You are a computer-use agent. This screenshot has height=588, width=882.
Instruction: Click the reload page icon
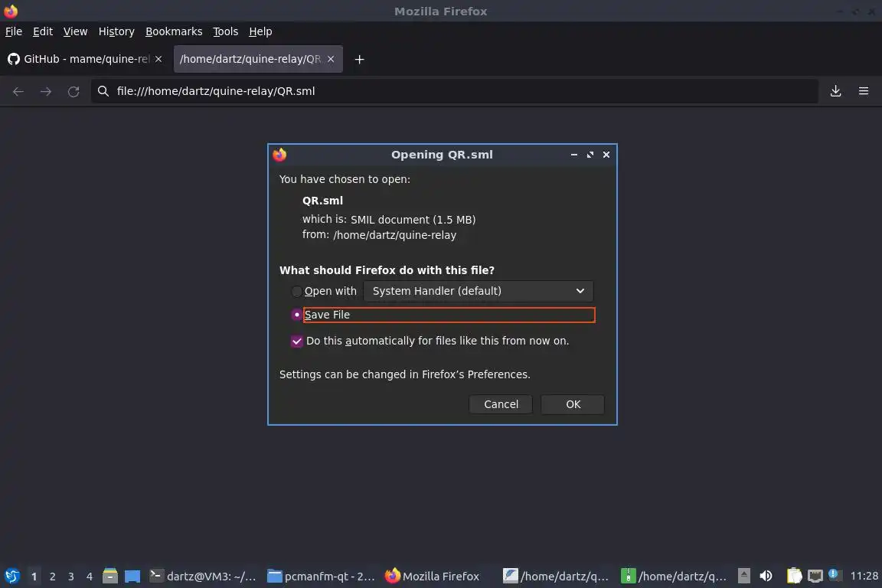(73, 91)
